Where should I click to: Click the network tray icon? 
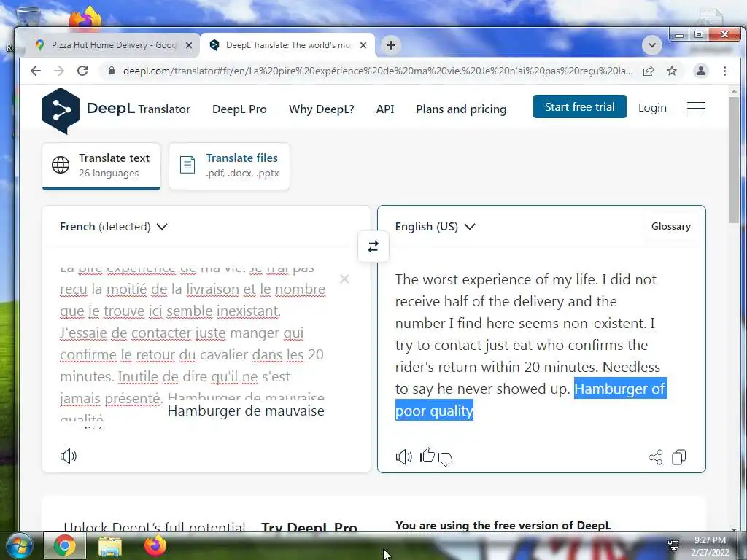[673, 546]
